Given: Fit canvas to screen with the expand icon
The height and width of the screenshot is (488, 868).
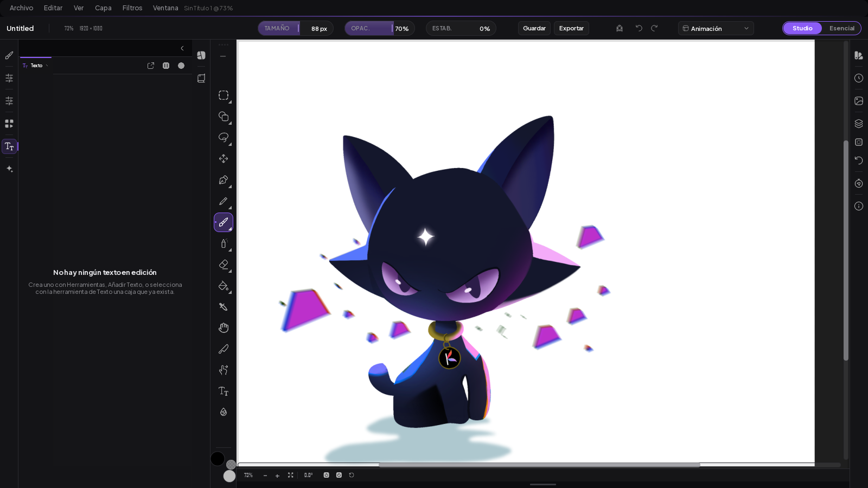Looking at the screenshot, I should [x=290, y=475].
